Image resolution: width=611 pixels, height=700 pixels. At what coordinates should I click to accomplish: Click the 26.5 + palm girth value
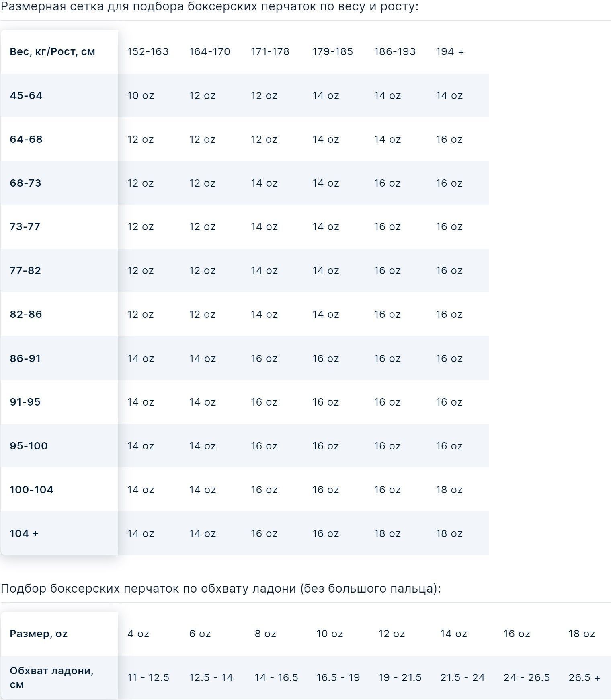584,678
